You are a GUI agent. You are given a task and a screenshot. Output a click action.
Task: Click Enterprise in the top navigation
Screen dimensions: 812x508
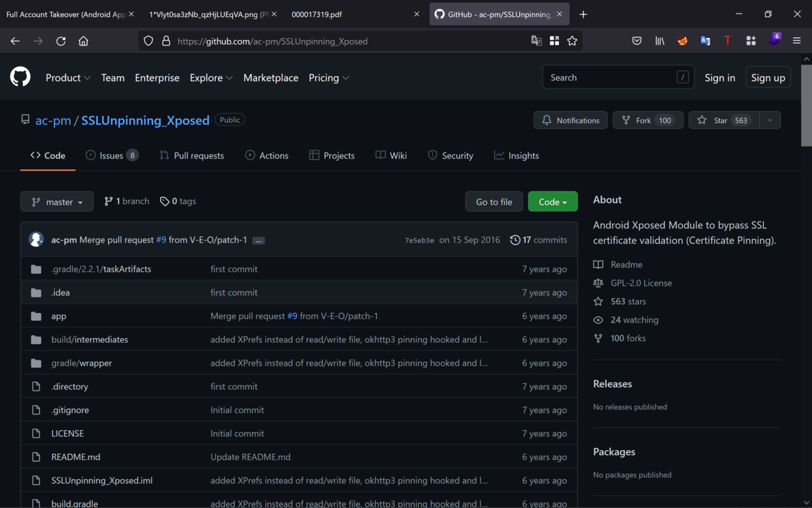pyautogui.click(x=157, y=78)
